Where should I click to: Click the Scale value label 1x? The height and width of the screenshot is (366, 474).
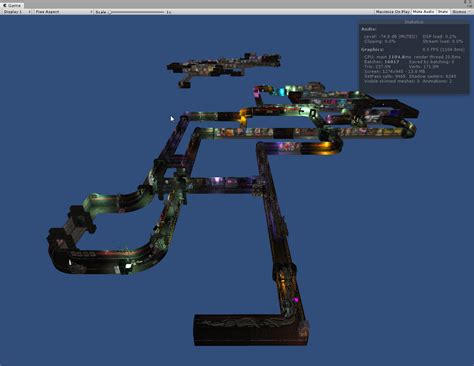coord(169,12)
